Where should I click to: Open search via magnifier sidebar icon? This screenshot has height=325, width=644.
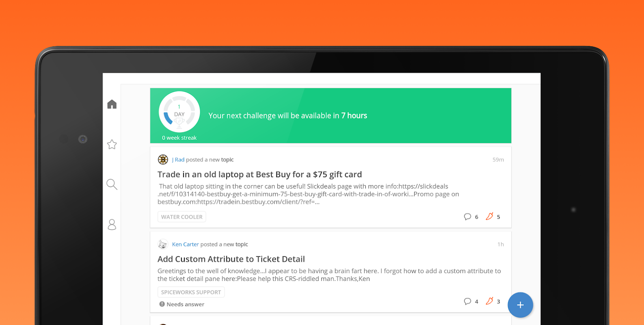(x=112, y=184)
